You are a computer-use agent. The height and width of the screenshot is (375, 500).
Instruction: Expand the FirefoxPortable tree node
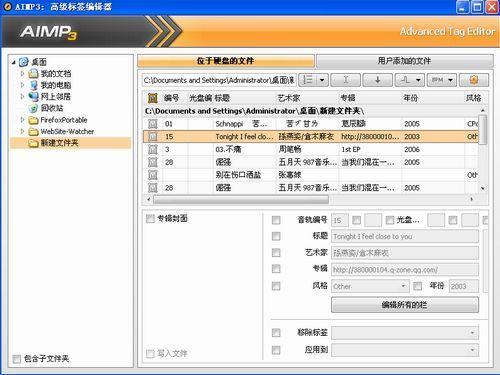22,120
